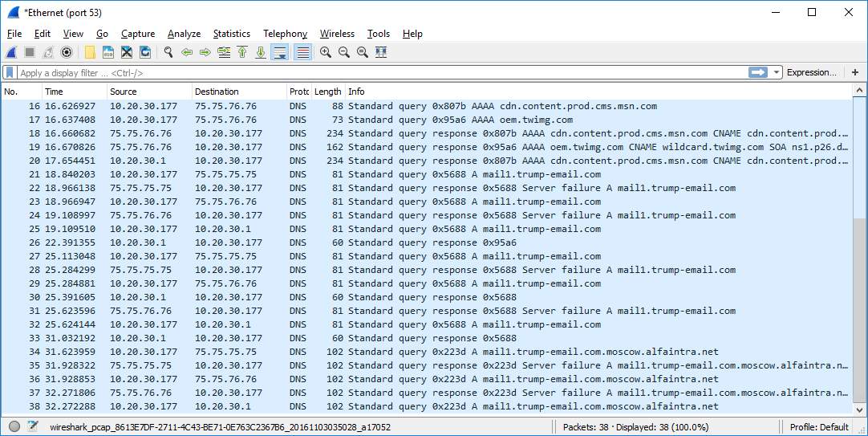Go to a specified packet

coord(224,53)
